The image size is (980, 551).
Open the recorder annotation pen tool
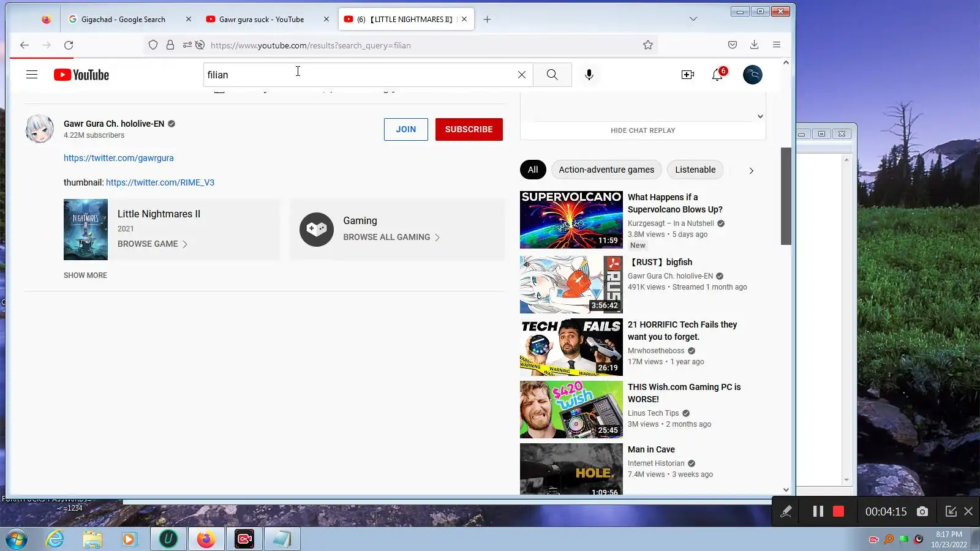(x=786, y=511)
